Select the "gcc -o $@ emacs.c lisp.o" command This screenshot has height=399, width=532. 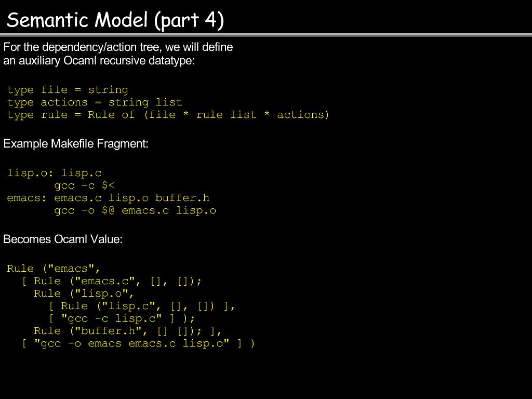point(135,210)
